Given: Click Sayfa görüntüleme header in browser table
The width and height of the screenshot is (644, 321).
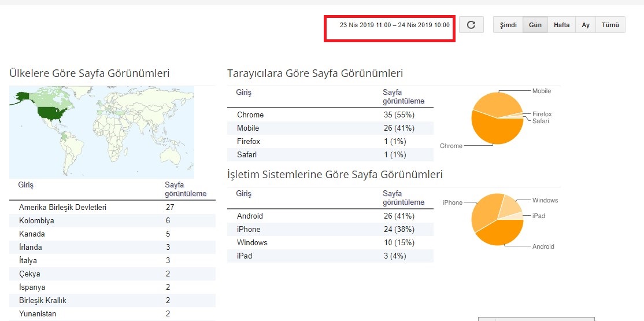Looking at the screenshot, I should tap(404, 97).
